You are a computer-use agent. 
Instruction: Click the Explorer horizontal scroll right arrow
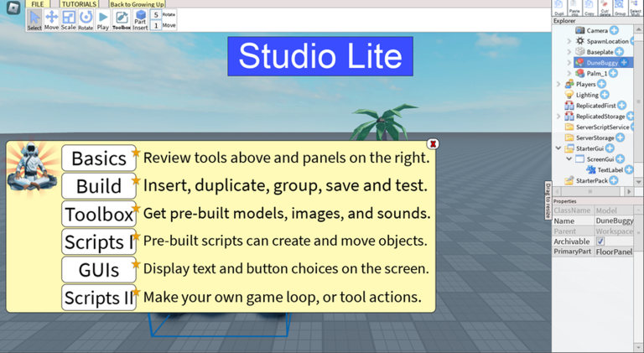629,191
